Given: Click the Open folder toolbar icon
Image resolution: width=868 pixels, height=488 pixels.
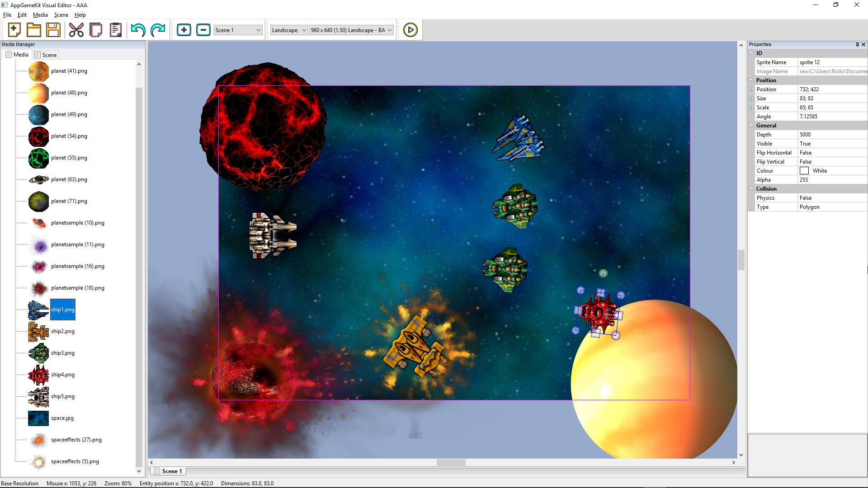Looking at the screenshot, I should pos(34,30).
